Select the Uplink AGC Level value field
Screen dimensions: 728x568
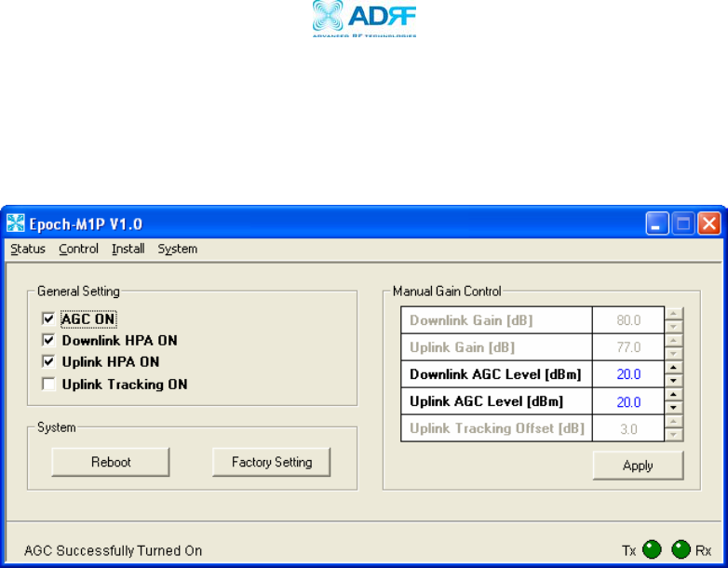pyautogui.click(x=628, y=401)
